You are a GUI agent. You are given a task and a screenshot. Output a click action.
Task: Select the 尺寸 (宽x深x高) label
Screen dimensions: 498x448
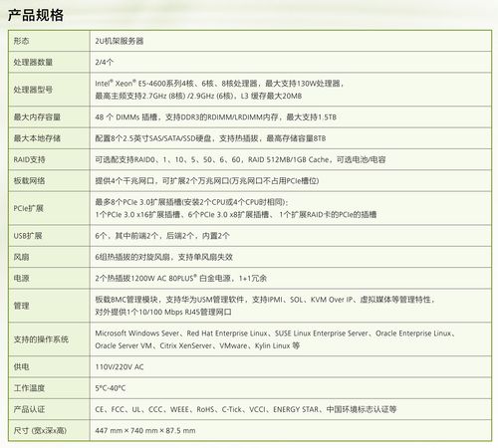point(40,431)
